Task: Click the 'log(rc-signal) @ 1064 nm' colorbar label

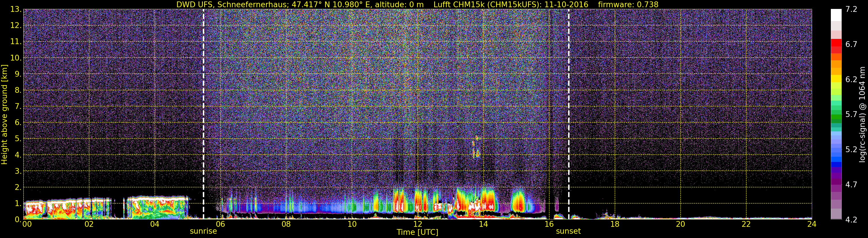Action: coord(863,114)
